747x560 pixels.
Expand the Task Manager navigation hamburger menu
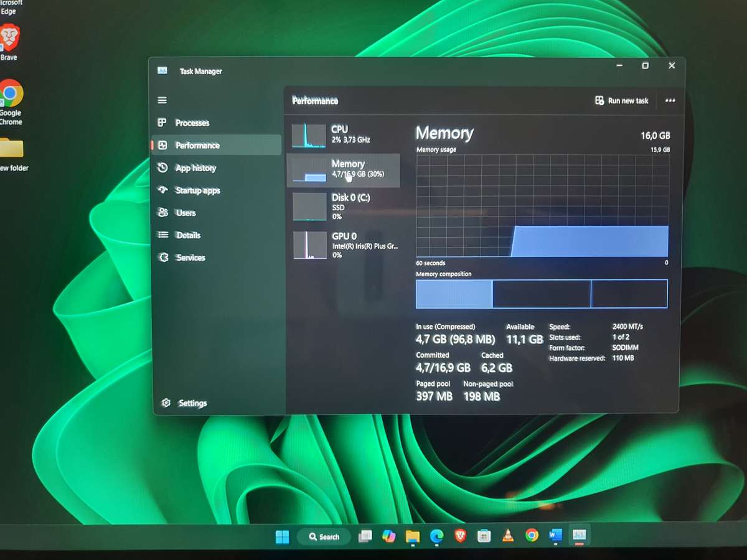(162, 100)
